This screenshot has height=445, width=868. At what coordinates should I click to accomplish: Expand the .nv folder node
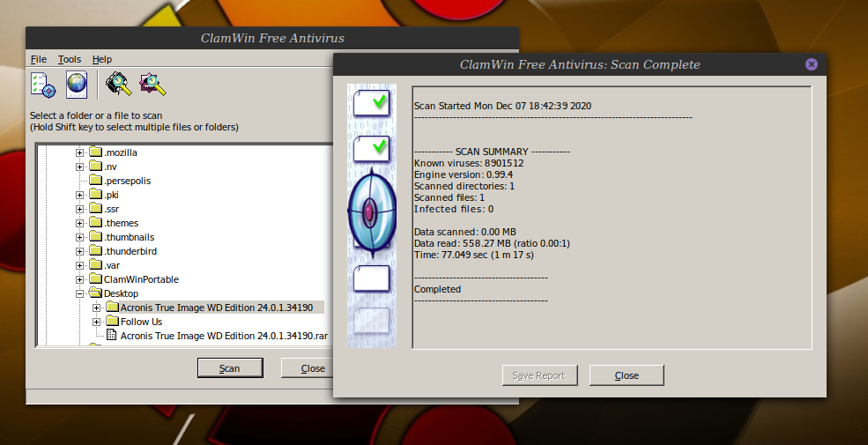click(79, 167)
